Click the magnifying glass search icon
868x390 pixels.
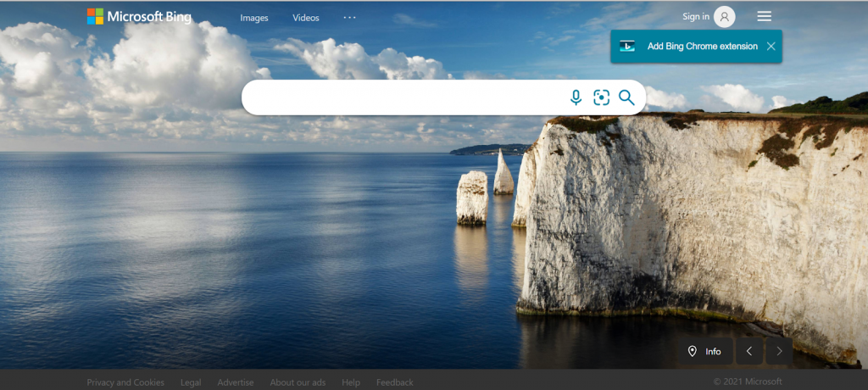coord(626,97)
